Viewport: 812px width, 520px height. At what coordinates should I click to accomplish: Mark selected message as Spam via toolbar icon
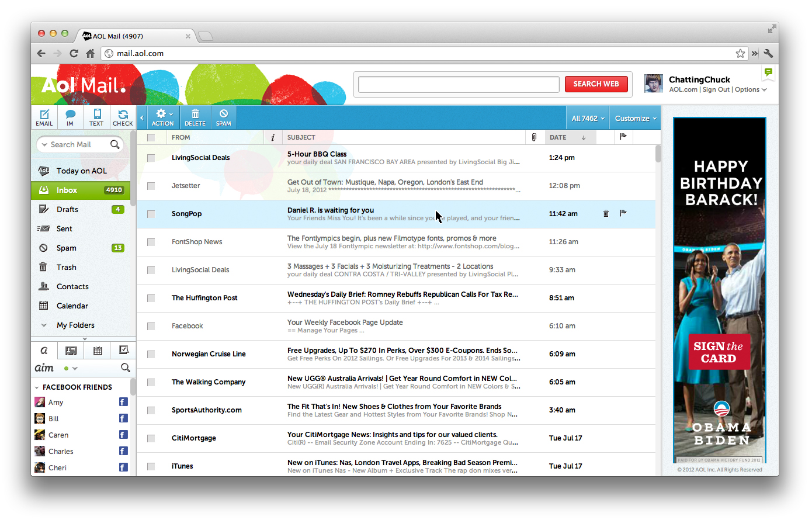pos(224,117)
